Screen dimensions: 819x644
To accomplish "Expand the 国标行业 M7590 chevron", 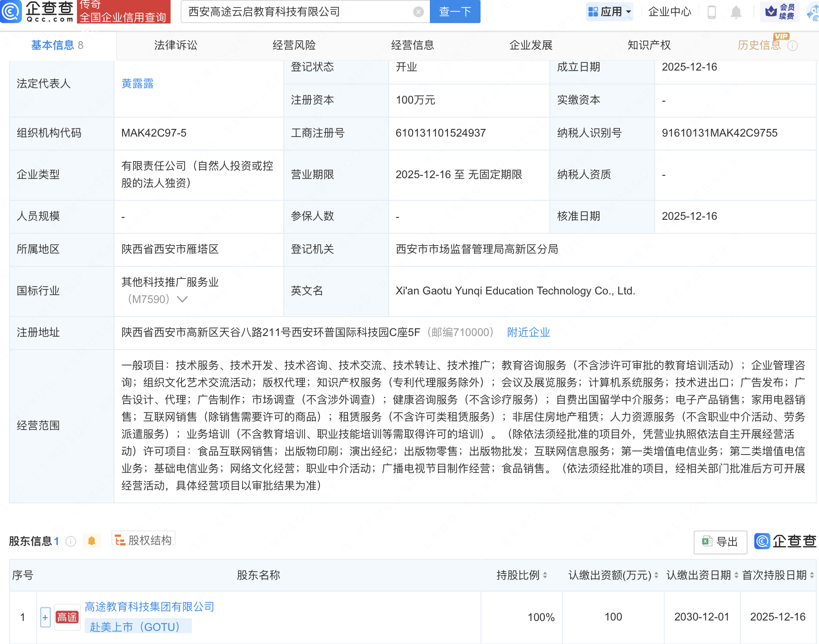I will click(182, 299).
